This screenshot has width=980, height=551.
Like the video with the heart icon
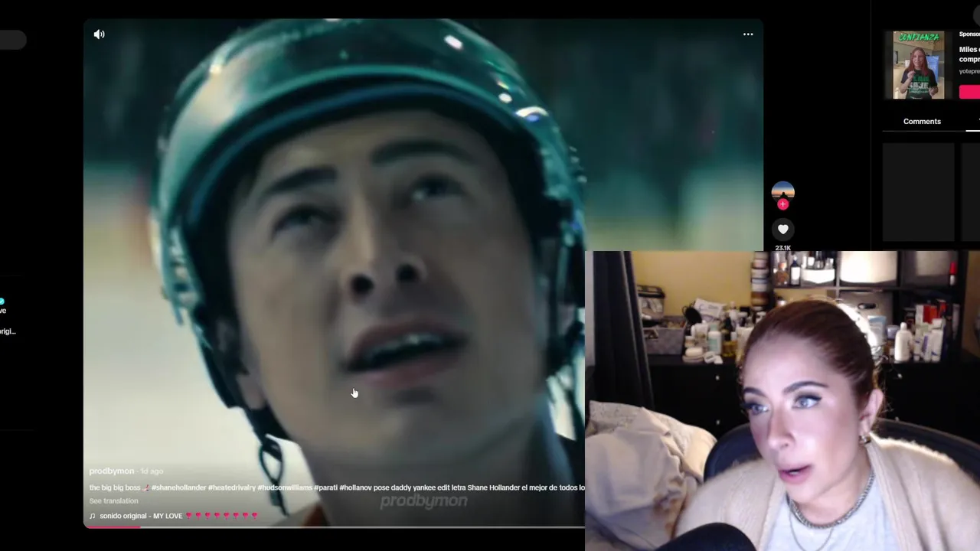click(782, 229)
